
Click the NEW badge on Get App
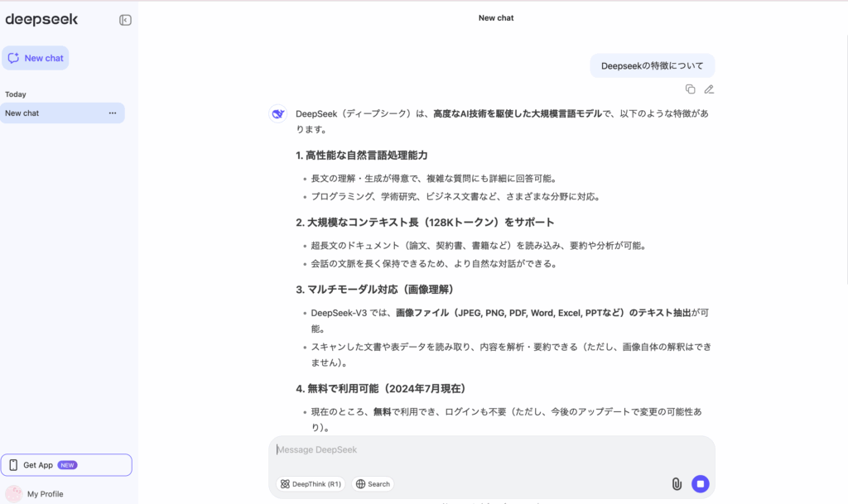(x=68, y=465)
